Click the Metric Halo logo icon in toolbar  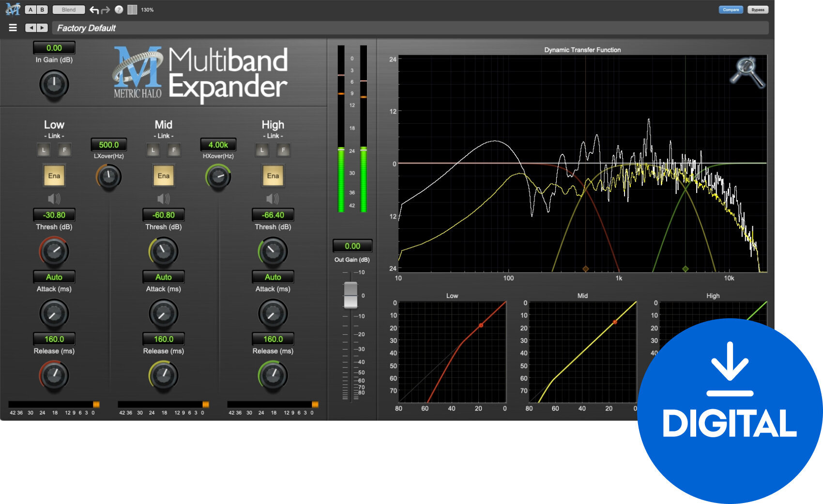(13, 9)
